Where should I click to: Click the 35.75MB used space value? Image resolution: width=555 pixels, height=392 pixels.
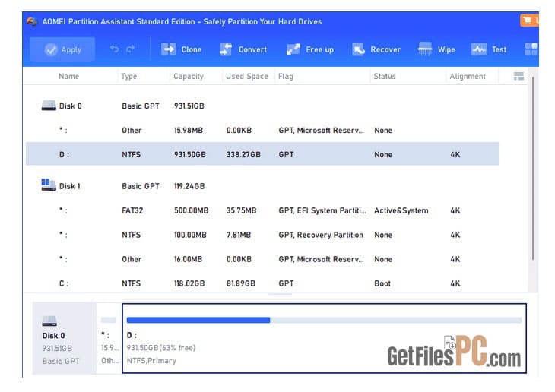pos(241,210)
